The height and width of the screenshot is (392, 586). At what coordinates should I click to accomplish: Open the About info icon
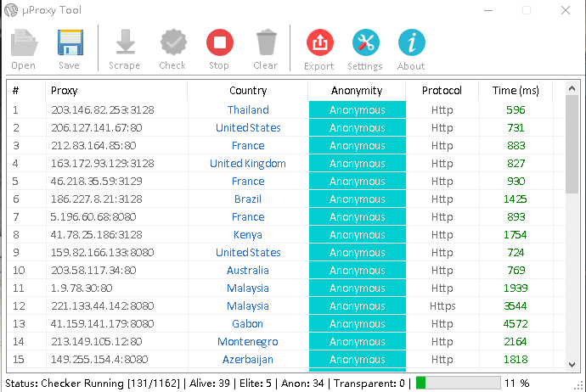411,42
